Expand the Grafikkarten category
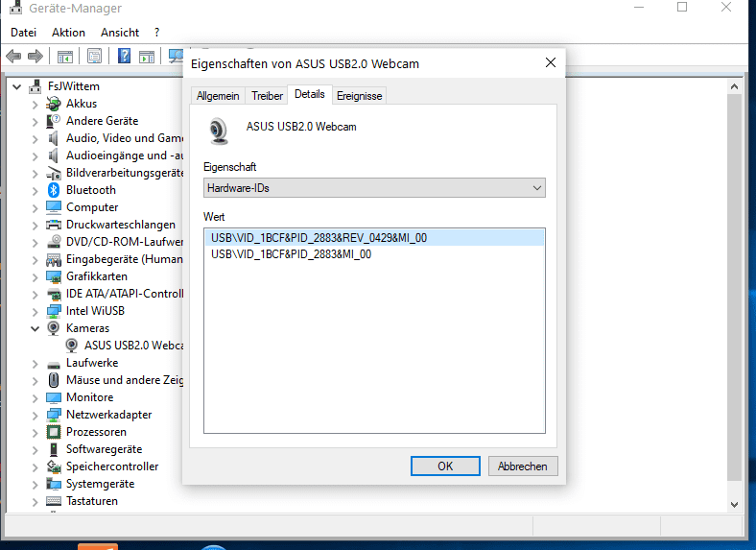The width and height of the screenshot is (756, 550). tap(35, 277)
